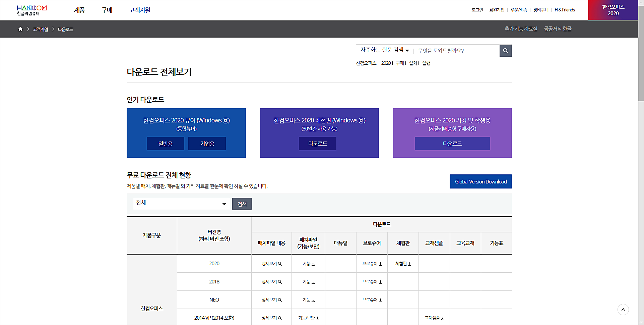
Task: Click the scroll-to-top arrow button
Action: click(x=623, y=310)
